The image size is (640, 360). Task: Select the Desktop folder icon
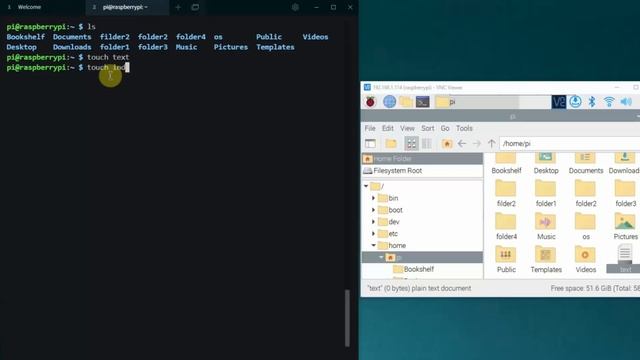546,164
